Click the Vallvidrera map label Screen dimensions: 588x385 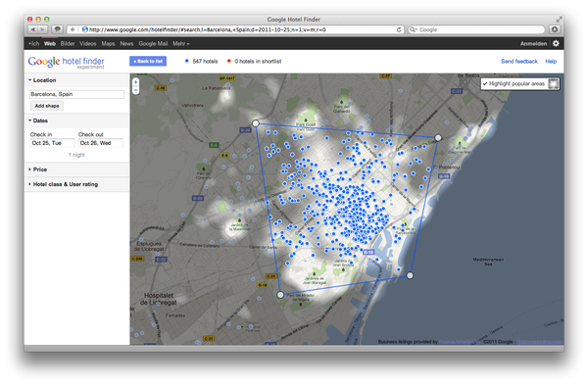click(x=192, y=106)
